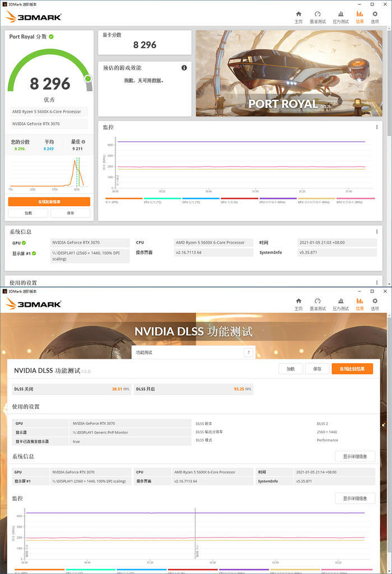Click 显示详细信息 beside DLSS 监控

click(x=354, y=498)
